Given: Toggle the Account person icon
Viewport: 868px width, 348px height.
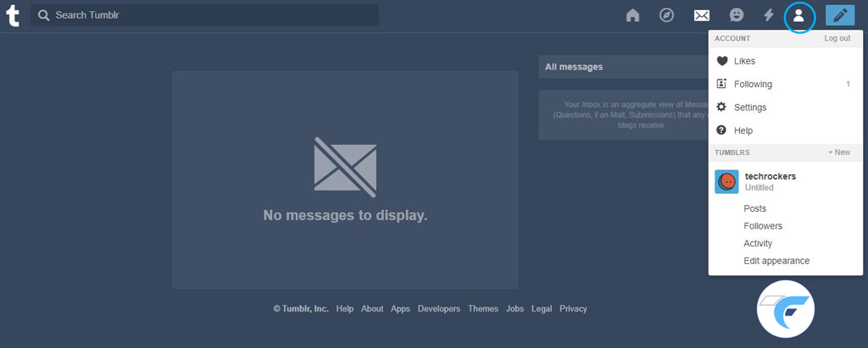Looking at the screenshot, I should [798, 15].
